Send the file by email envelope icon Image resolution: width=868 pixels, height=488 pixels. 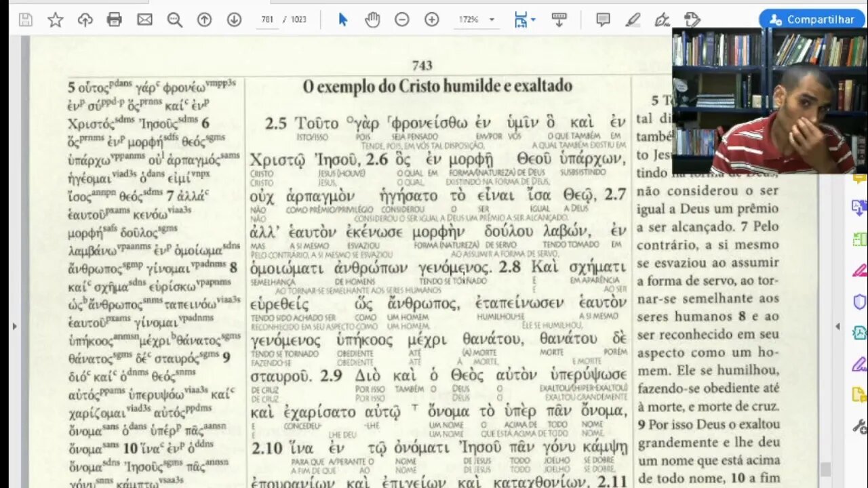click(x=144, y=20)
